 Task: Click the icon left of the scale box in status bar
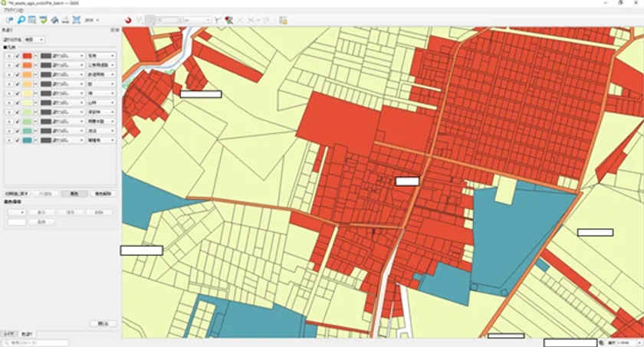coord(601,342)
